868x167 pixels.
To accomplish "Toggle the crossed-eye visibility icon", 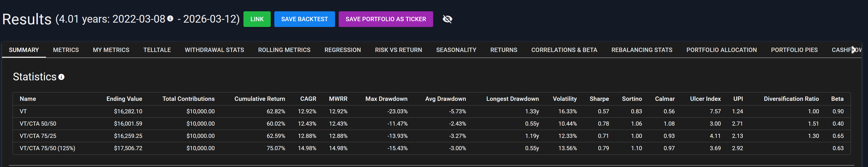I will [447, 19].
